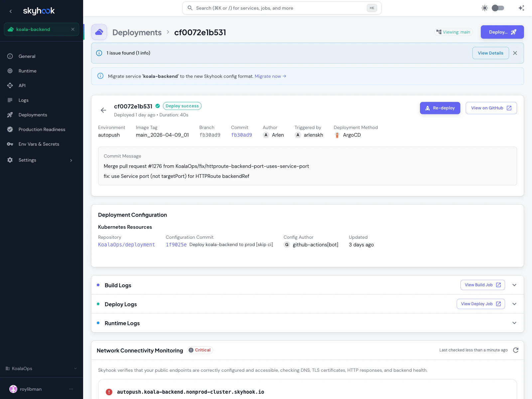The width and height of the screenshot is (532, 399).
Task: Open the Viewing: main branch selector
Action: pos(453,32)
